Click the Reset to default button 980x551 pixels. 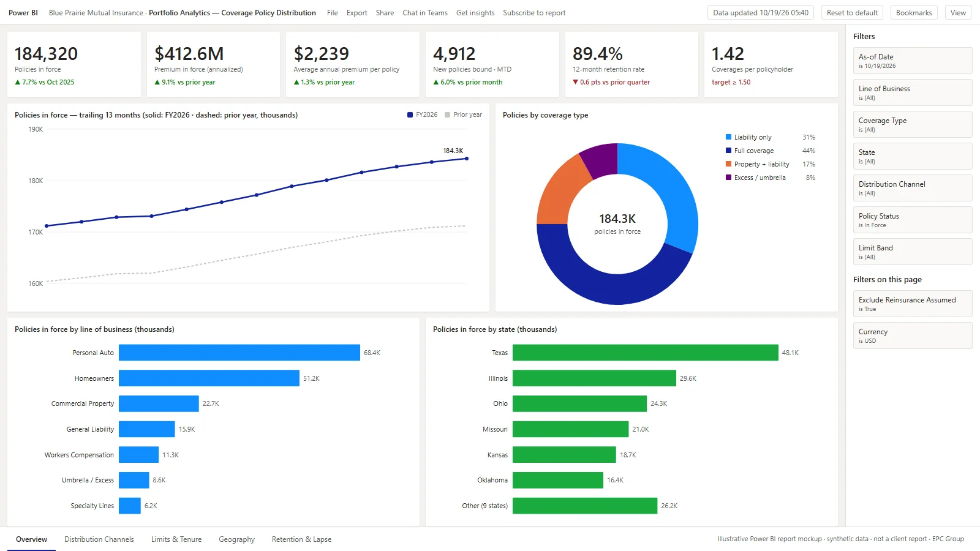point(852,13)
